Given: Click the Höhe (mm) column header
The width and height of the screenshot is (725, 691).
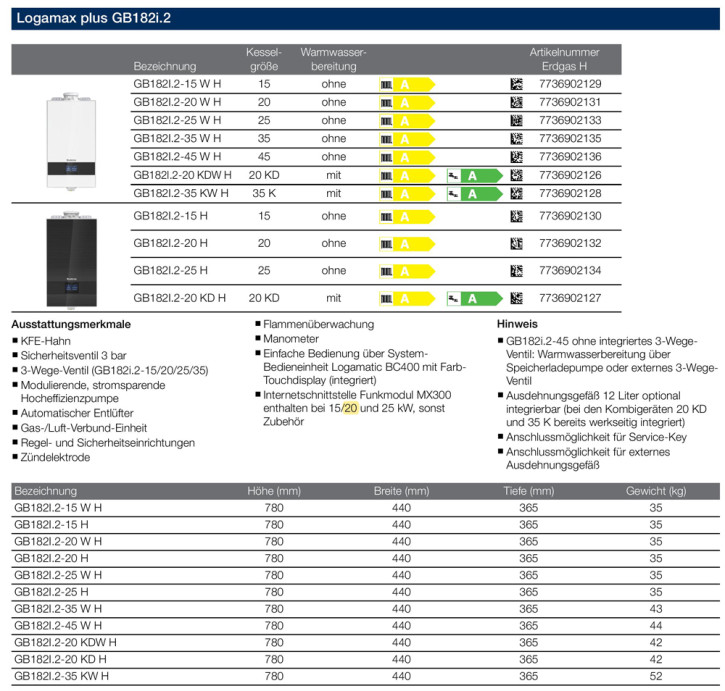Looking at the screenshot, I should click(x=274, y=491).
